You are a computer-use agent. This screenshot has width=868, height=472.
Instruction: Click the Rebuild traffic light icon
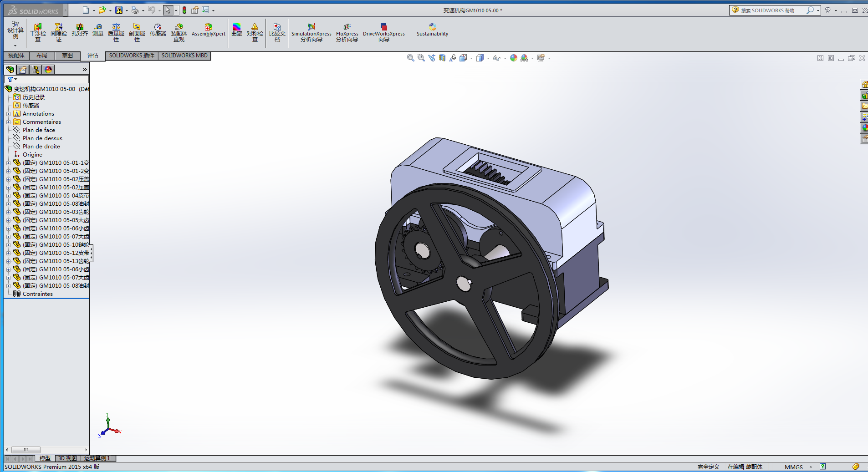coord(184,10)
